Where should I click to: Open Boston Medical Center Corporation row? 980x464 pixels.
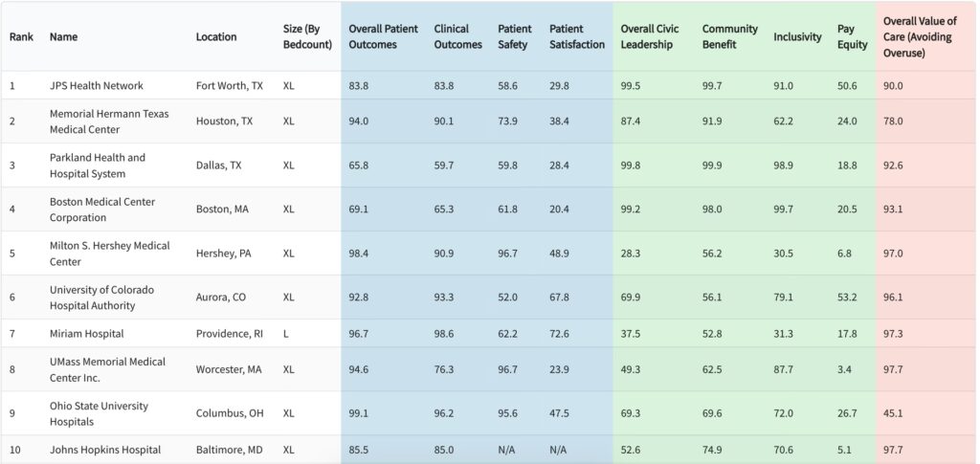[x=102, y=210]
